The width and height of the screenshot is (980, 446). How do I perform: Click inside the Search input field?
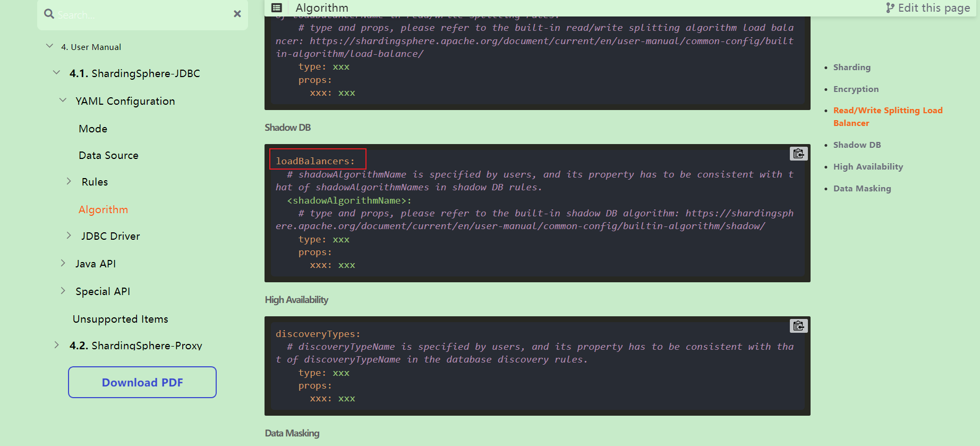click(133, 14)
